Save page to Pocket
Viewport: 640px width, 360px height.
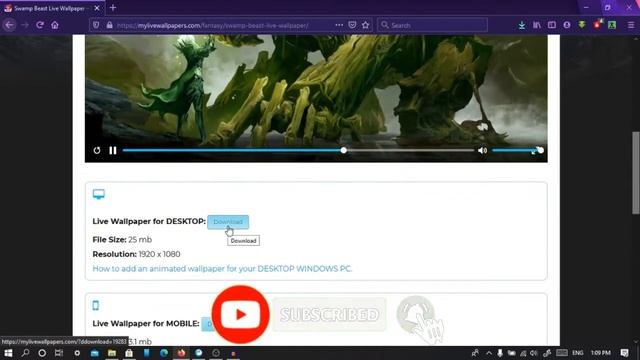click(352, 25)
